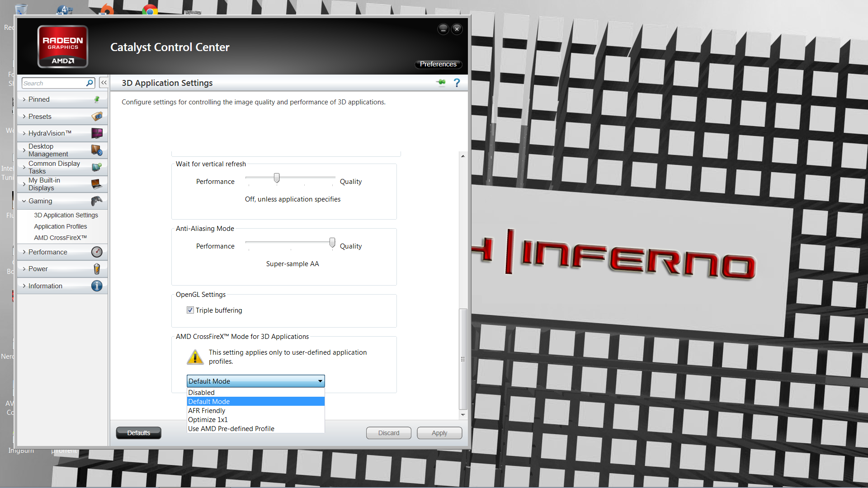
Task: Click the Super-sample AA label
Action: (x=292, y=264)
